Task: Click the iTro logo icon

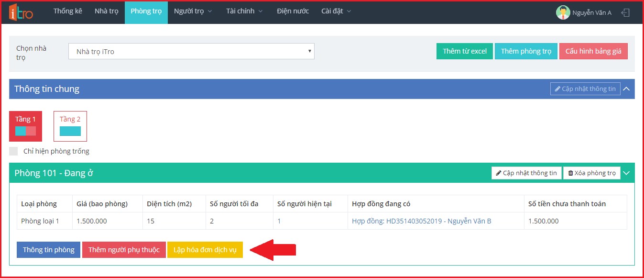Action: click(x=21, y=12)
